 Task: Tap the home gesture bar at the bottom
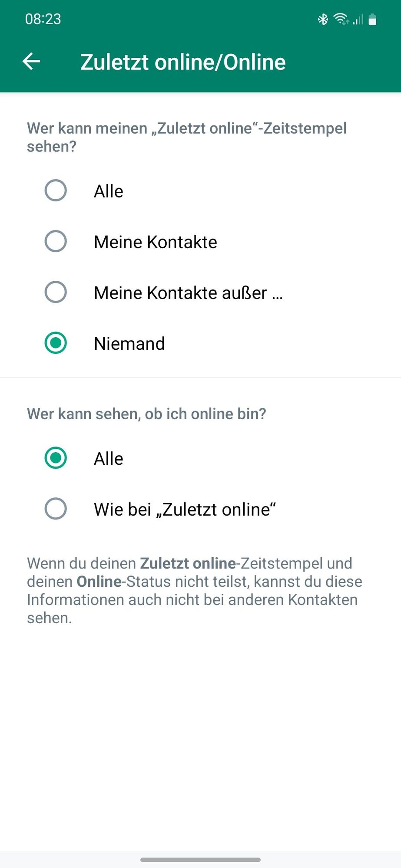(x=200, y=860)
